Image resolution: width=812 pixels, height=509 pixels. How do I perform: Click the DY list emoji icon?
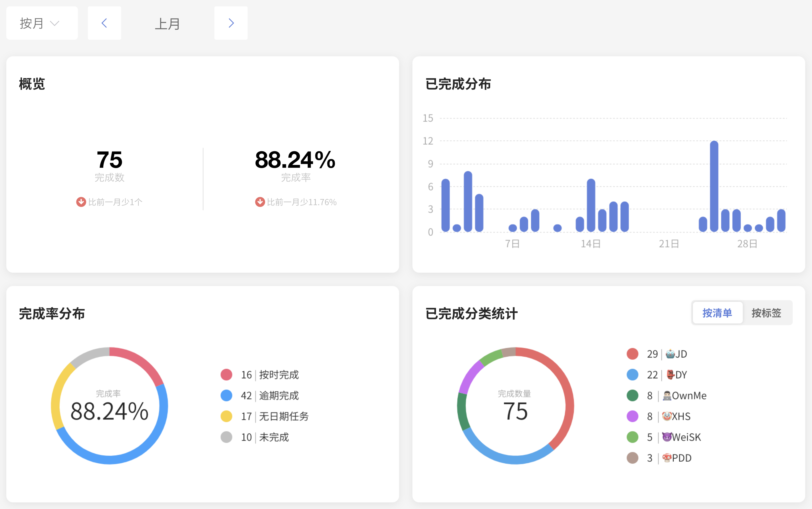(670, 375)
